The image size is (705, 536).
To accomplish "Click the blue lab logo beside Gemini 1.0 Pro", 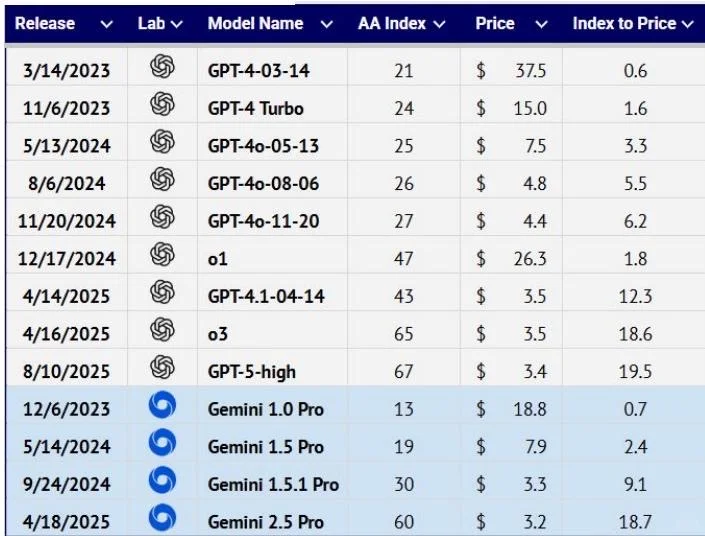I will (x=162, y=405).
